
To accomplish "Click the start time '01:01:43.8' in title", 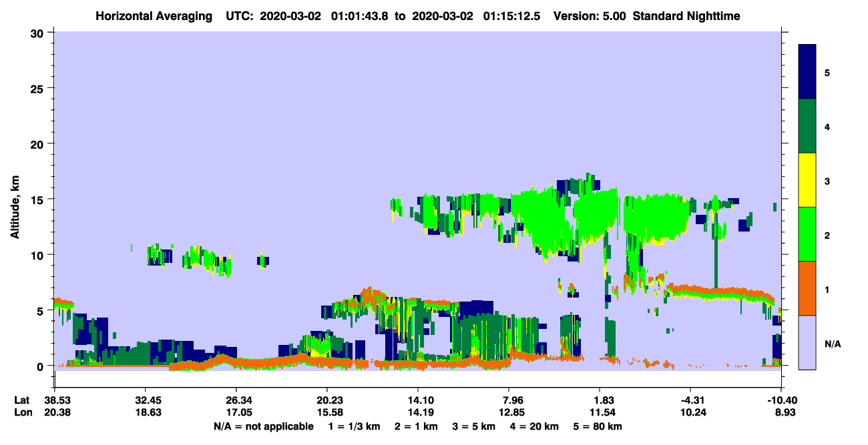I will pos(361,15).
